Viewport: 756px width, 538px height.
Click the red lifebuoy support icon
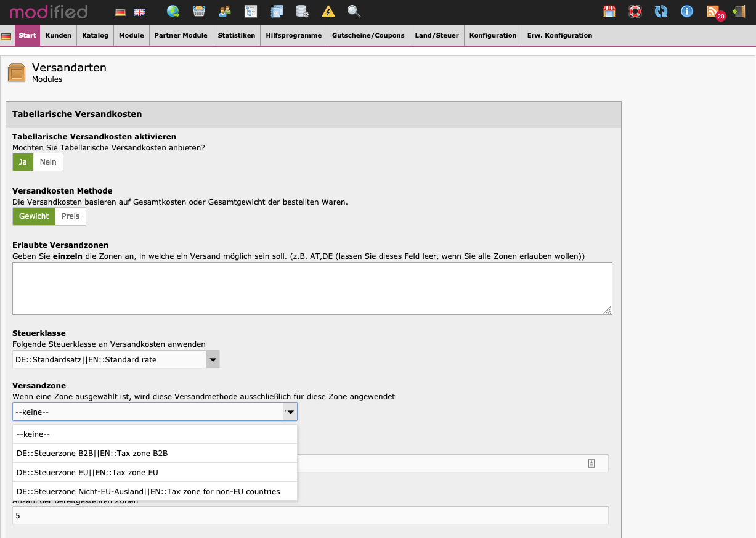click(x=635, y=11)
